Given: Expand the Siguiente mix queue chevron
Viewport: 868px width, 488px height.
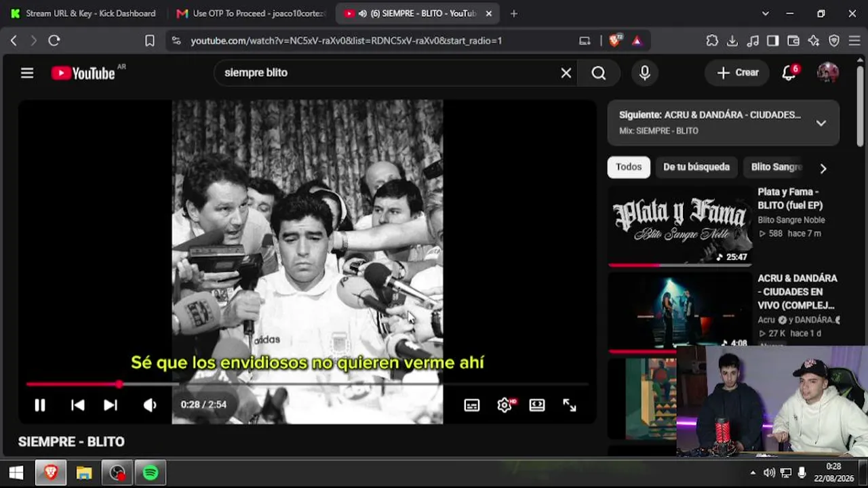Looking at the screenshot, I should click(821, 123).
